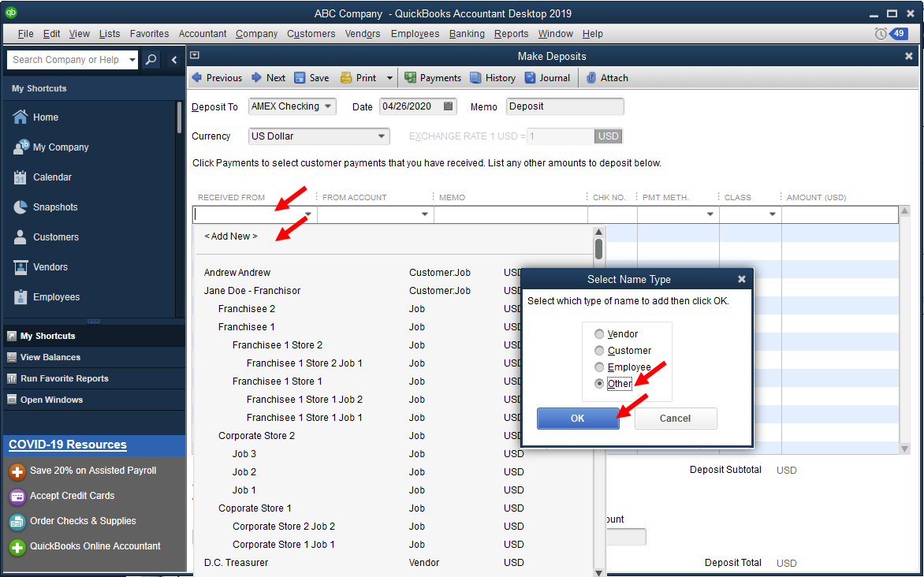Viewport: 924px width, 577px height.
Task: Click the Search Company or Help field
Action: pos(66,60)
